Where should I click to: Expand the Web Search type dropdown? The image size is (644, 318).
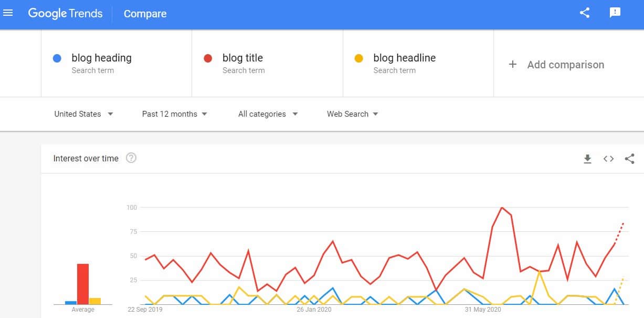click(352, 114)
